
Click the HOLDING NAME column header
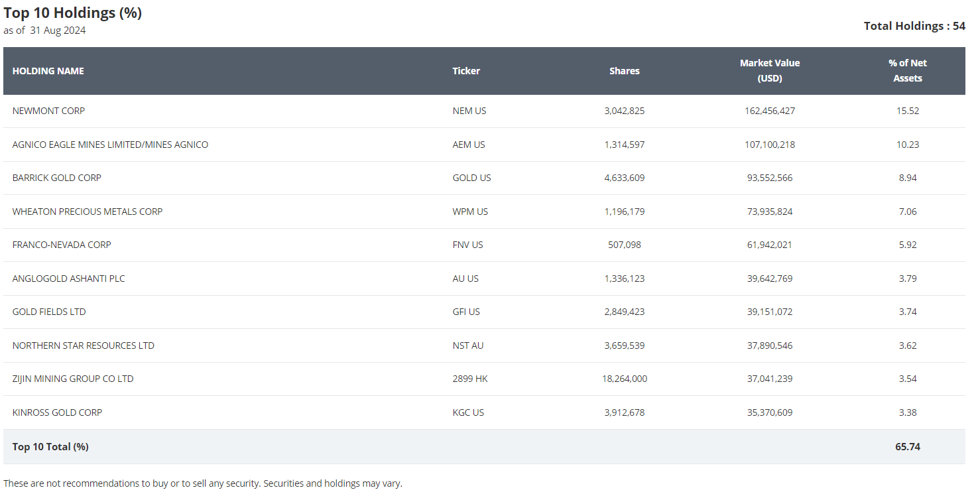[48, 71]
